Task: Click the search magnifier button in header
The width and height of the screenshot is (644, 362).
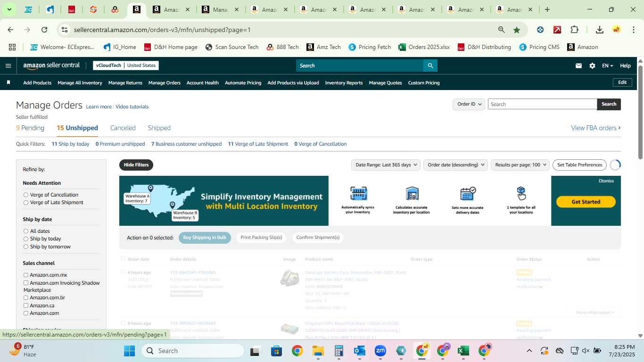Action: [430, 66]
